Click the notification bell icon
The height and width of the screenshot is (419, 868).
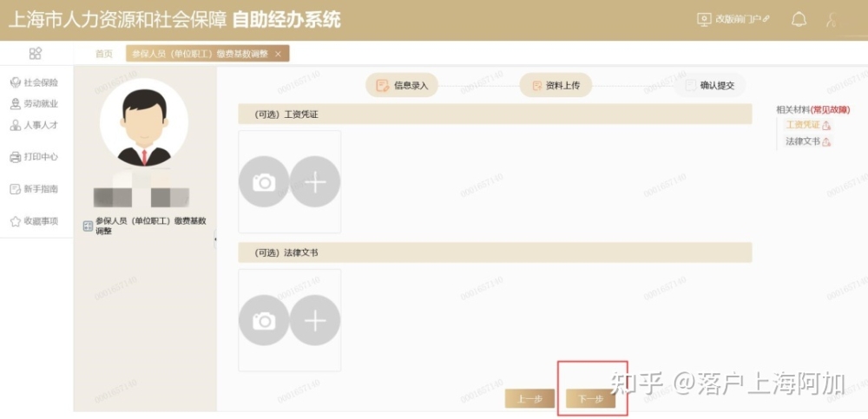click(799, 20)
